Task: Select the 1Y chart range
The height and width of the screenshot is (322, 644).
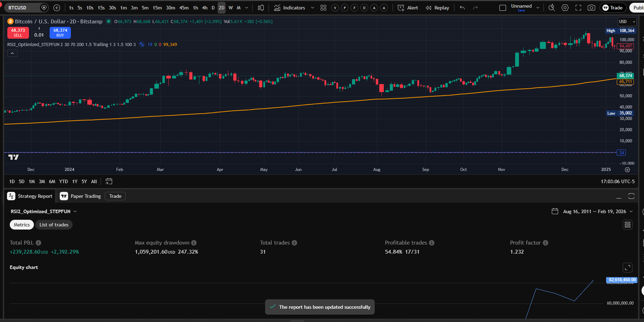Action: [x=74, y=181]
